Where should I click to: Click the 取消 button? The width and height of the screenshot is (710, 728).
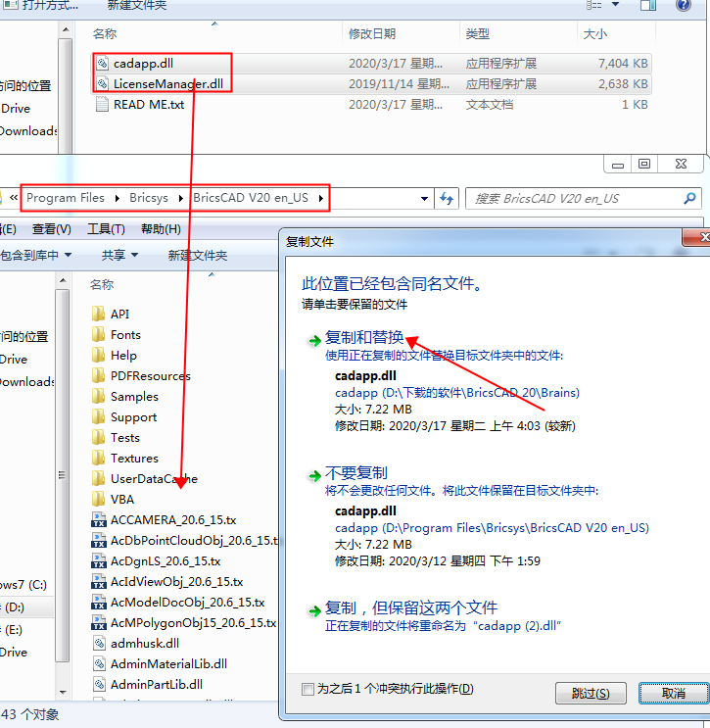pyautogui.click(x=674, y=693)
